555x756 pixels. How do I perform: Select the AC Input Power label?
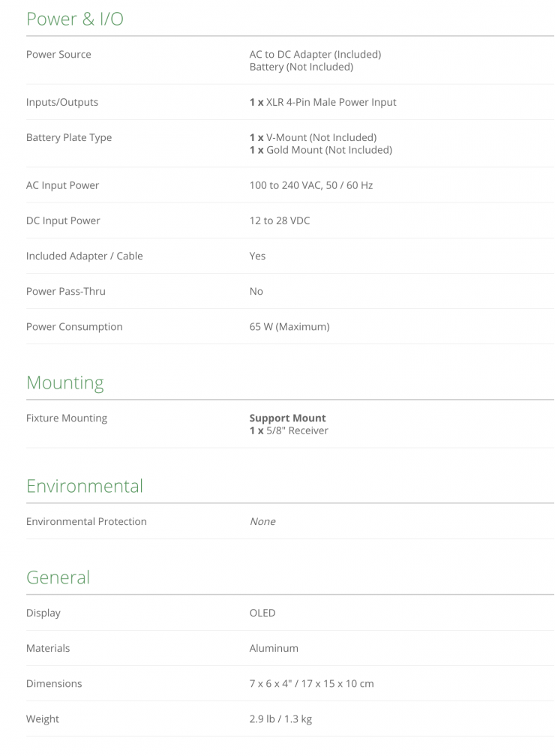(x=62, y=186)
